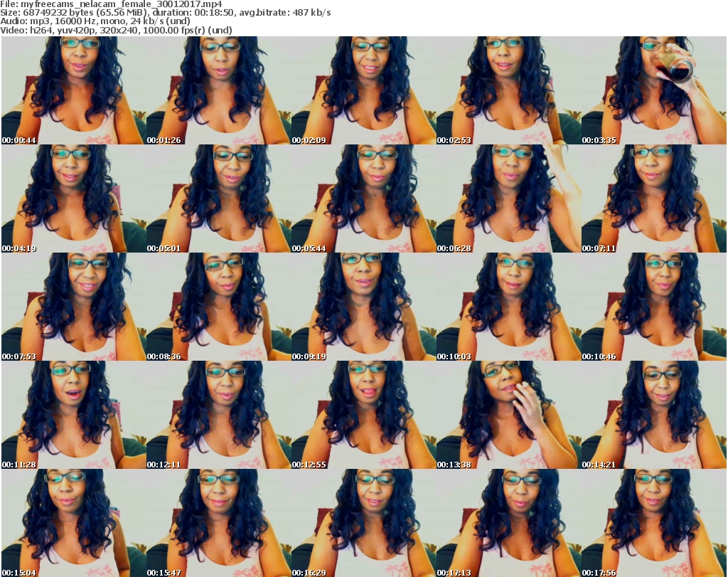Click the thumbnail stamped 00:13:38
The height and width of the screenshot is (577, 728).
(x=508, y=415)
